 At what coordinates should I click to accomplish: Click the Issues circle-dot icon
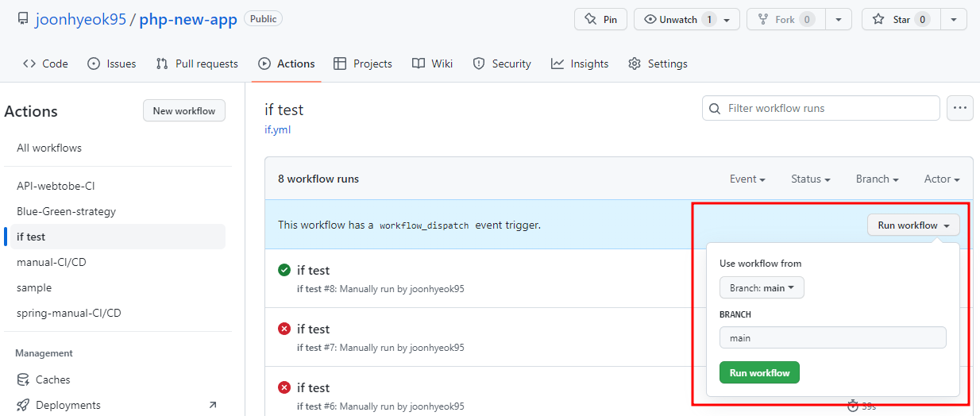[x=94, y=64]
